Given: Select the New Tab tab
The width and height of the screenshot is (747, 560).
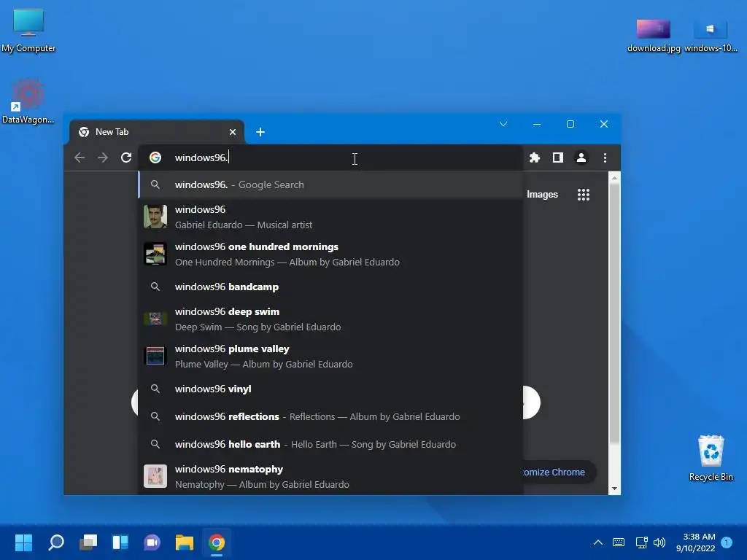Looking at the screenshot, I should [157, 132].
